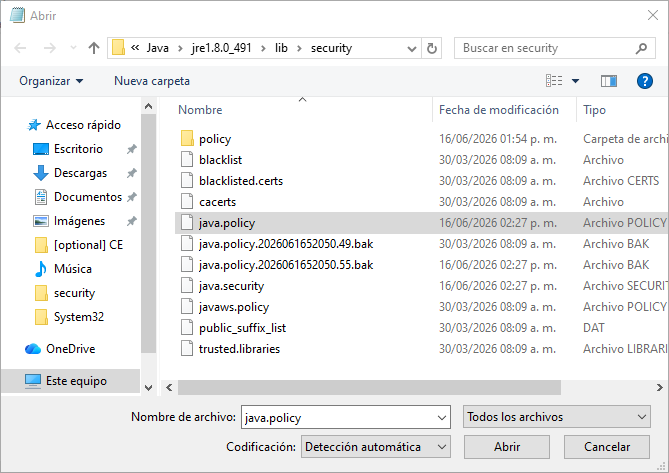The image size is (669, 473).
Task: Select Este equipo in the sidebar
Action: pos(71,381)
